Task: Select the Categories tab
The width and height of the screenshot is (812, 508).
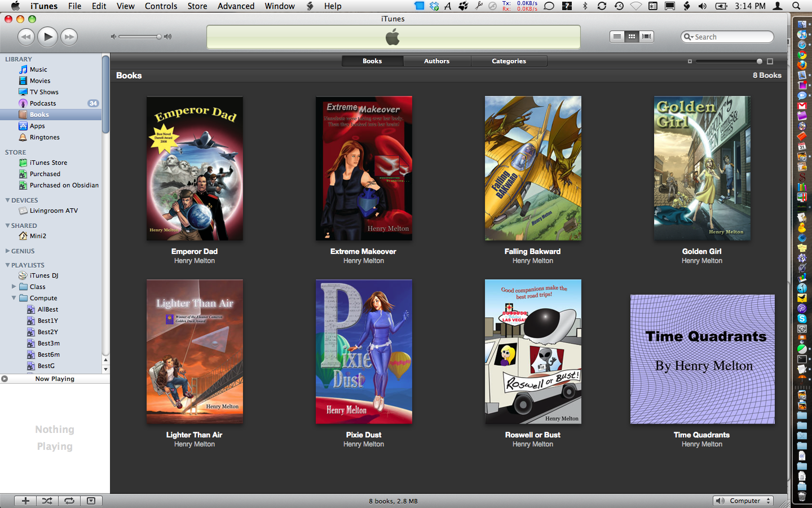Action: tap(509, 61)
